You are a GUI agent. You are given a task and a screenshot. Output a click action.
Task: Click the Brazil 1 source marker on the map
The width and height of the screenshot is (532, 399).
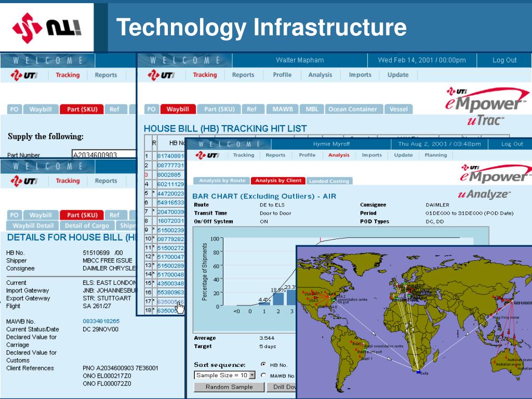pos(361,355)
